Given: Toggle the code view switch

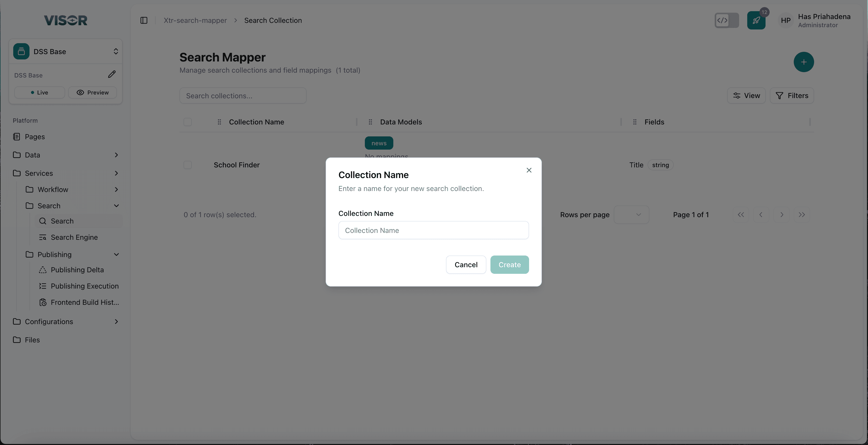Looking at the screenshot, I should click(x=726, y=20).
